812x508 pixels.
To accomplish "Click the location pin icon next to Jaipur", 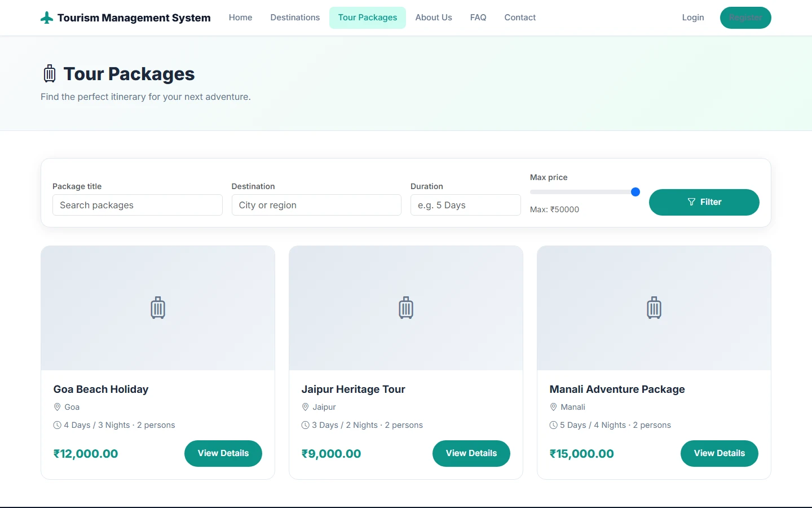I will (305, 407).
